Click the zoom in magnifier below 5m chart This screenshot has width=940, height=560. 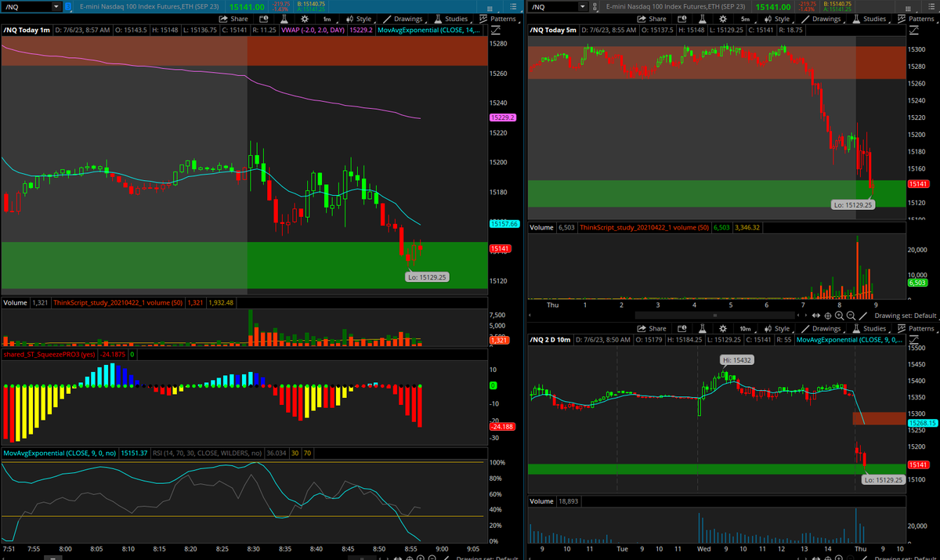pos(841,316)
